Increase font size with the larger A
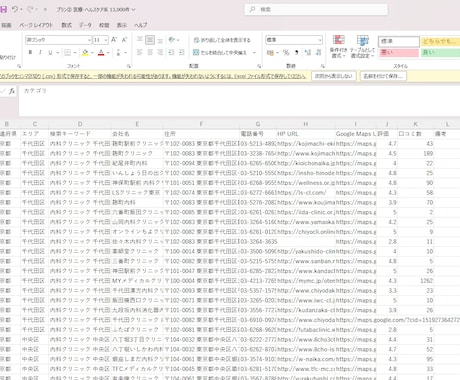460x380 pixels. [114, 40]
